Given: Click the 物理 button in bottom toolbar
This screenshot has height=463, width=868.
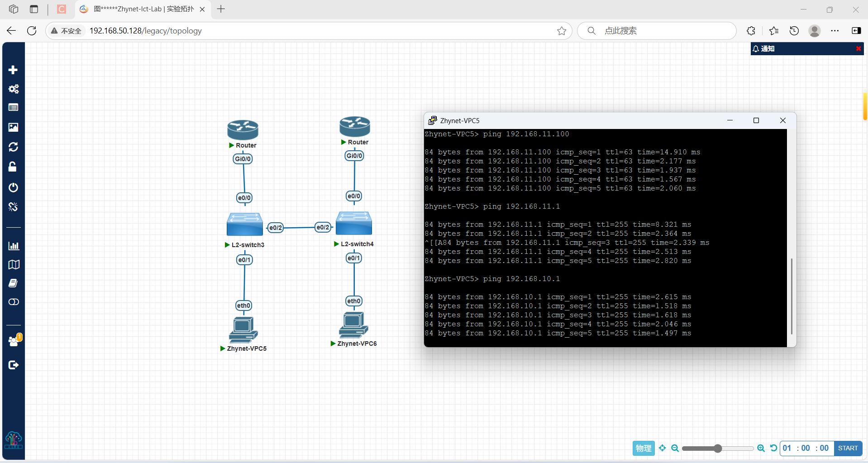Looking at the screenshot, I should [x=644, y=448].
